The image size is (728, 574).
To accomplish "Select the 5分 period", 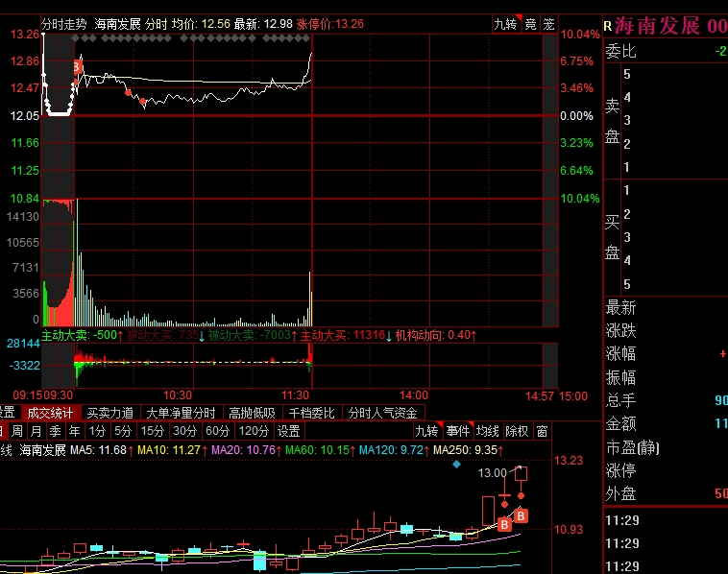I will 123,431.
